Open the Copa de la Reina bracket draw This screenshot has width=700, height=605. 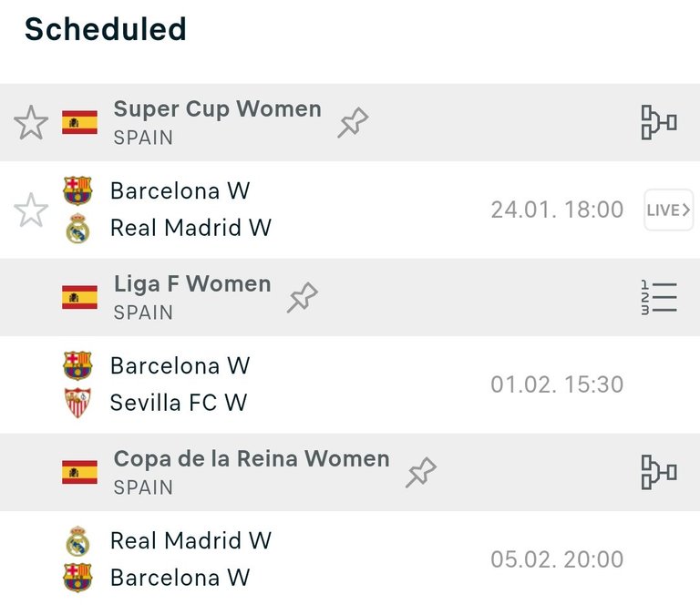point(658,472)
